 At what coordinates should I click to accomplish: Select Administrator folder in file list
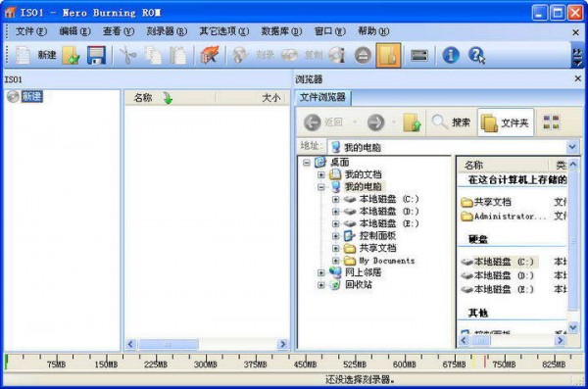tap(504, 217)
